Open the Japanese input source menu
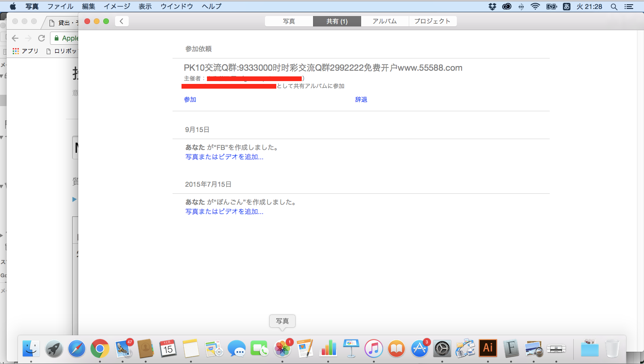644x364 pixels. click(x=566, y=7)
